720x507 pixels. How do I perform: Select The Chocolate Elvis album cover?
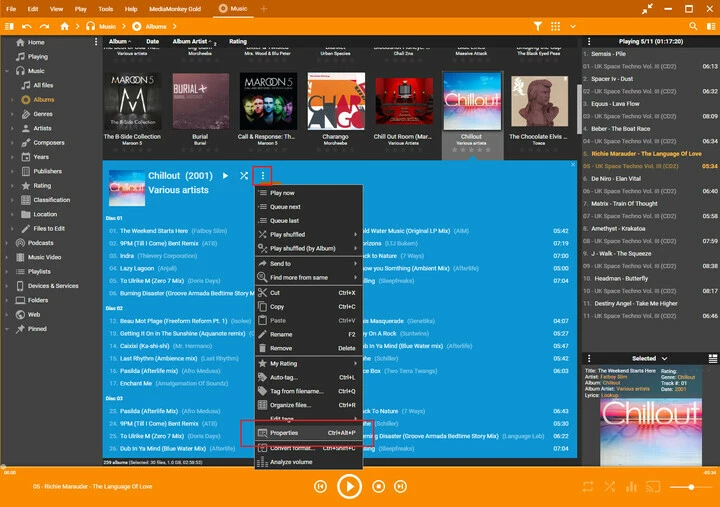click(x=539, y=101)
